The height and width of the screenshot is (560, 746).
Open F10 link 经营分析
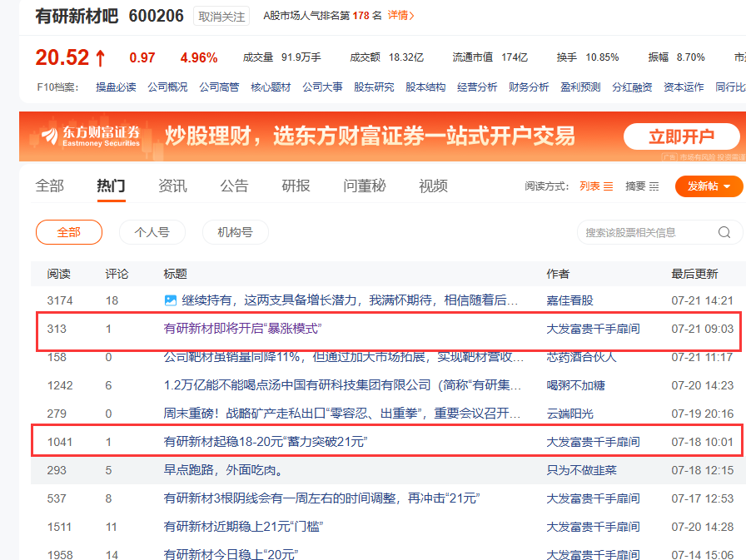477,87
